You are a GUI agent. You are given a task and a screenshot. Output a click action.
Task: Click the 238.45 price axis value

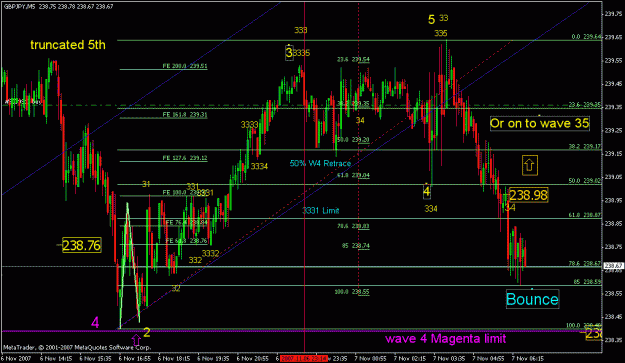point(614,317)
